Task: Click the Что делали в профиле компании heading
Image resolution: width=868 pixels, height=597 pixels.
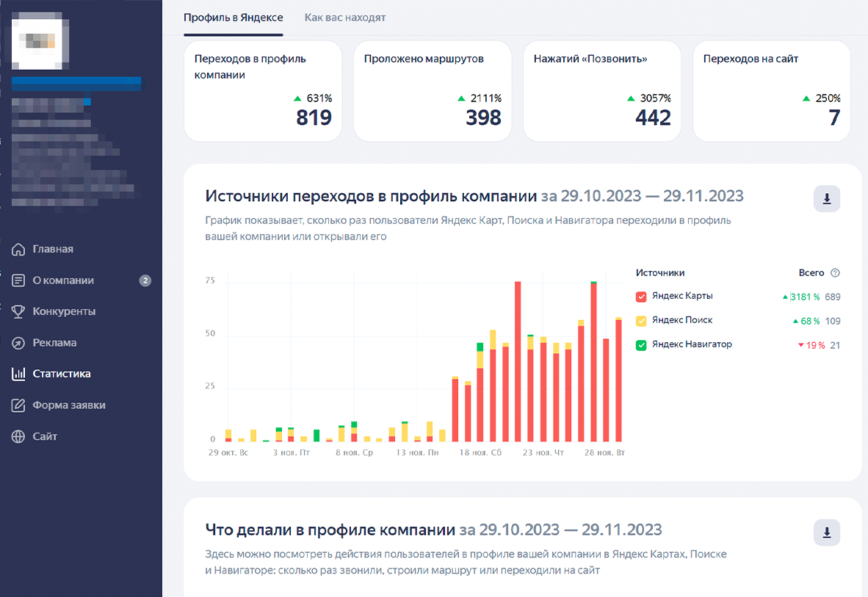Action: click(x=330, y=530)
